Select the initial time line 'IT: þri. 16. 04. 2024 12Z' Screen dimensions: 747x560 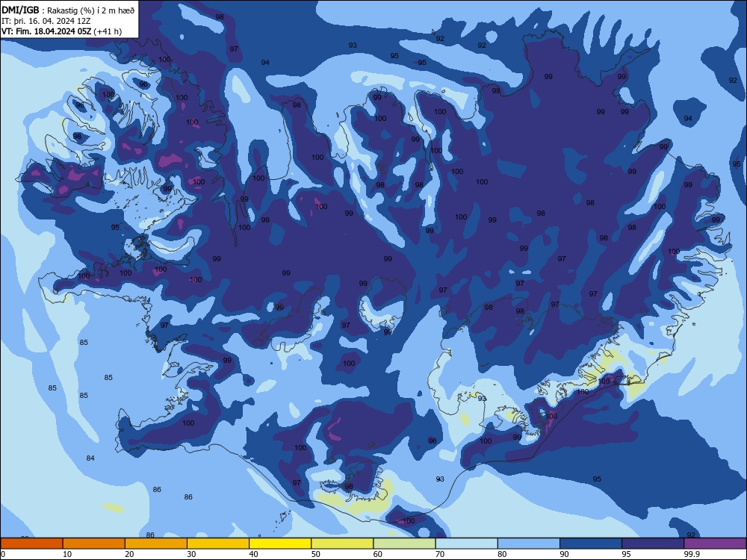tap(46, 21)
